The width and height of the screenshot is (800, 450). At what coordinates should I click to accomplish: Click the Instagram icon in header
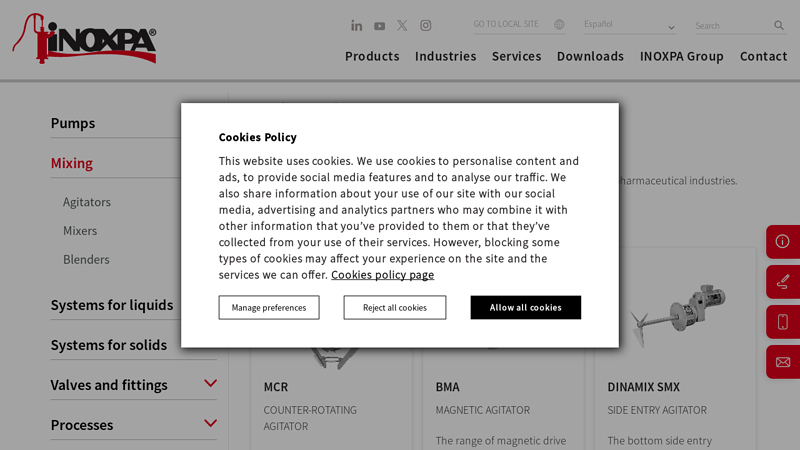[426, 26]
